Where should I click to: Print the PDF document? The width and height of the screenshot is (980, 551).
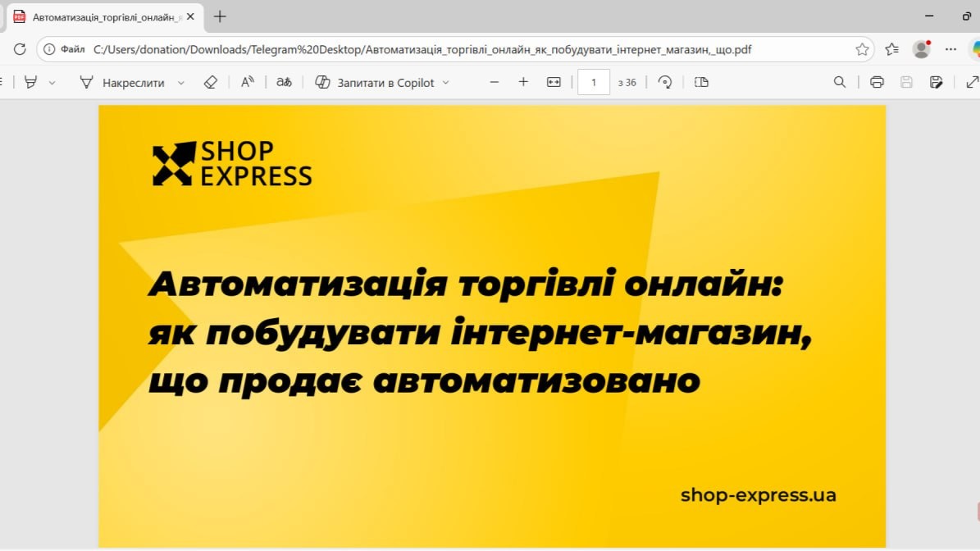click(x=877, y=82)
